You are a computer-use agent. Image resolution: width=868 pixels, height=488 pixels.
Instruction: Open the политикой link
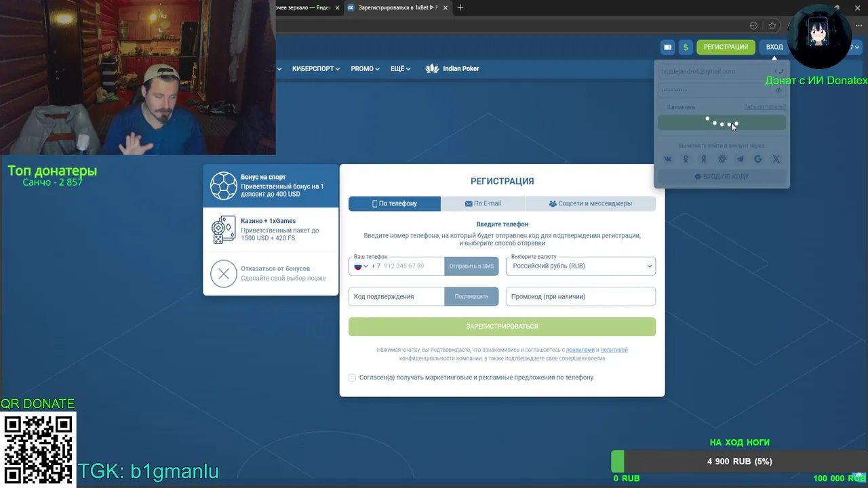coord(614,350)
